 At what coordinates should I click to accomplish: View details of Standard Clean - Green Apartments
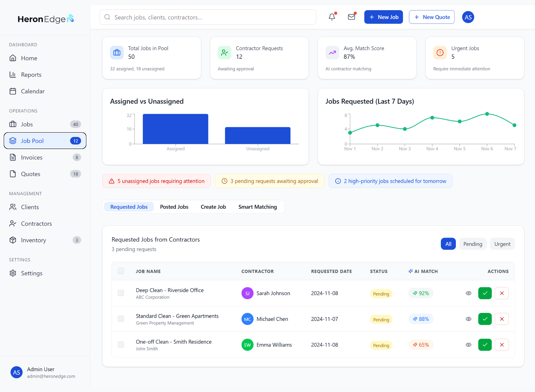tap(468, 319)
